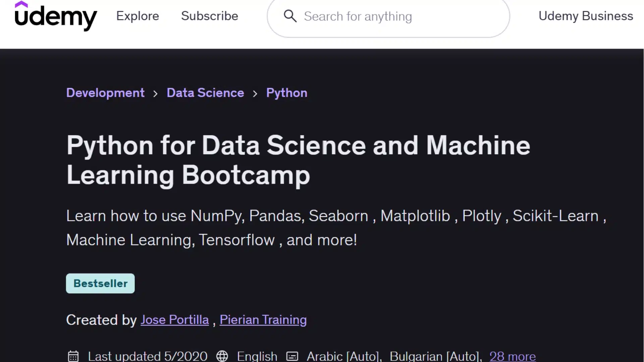Show the 28 more subtitle languages
The width and height of the screenshot is (644, 362).
click(513, 356)
